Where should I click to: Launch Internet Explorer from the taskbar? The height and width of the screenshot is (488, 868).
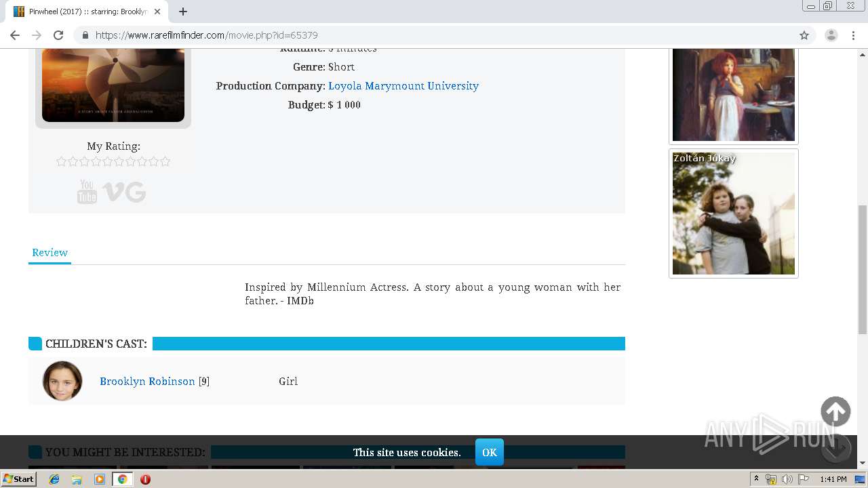pyautogui.click(x=54, y=479)
